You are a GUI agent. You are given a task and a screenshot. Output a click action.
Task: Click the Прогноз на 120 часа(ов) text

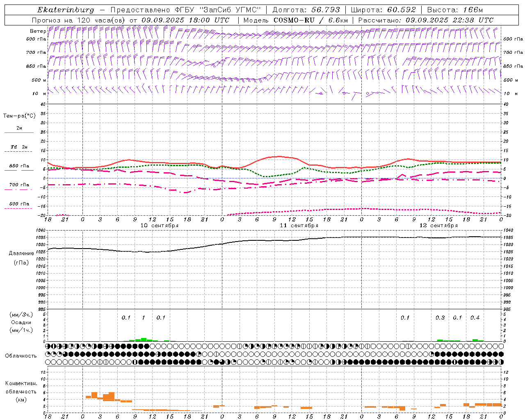[x=79, y=20]
